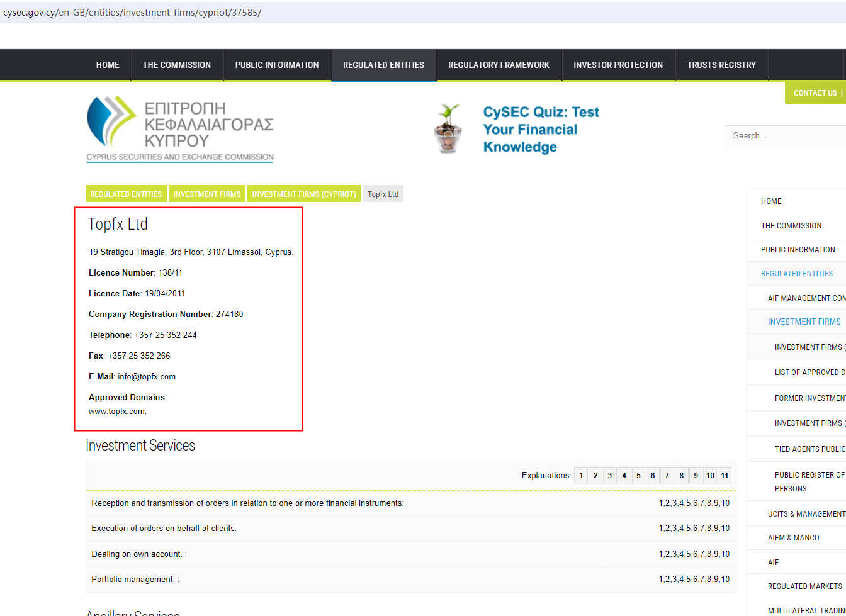Open explanation number 9
The height and width of the screenshot is (616, 846).
tap(696, 476)
